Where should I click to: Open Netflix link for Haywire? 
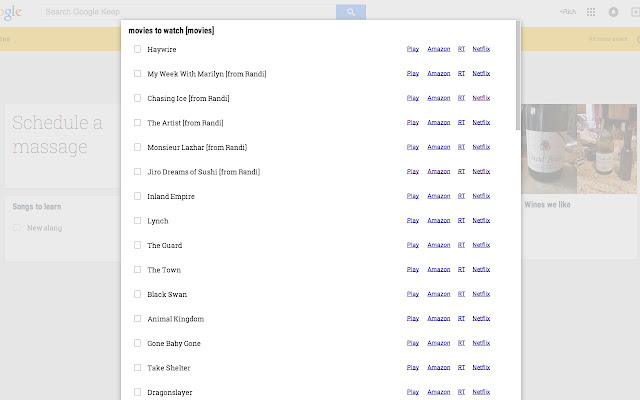click(x=481, y=49)
